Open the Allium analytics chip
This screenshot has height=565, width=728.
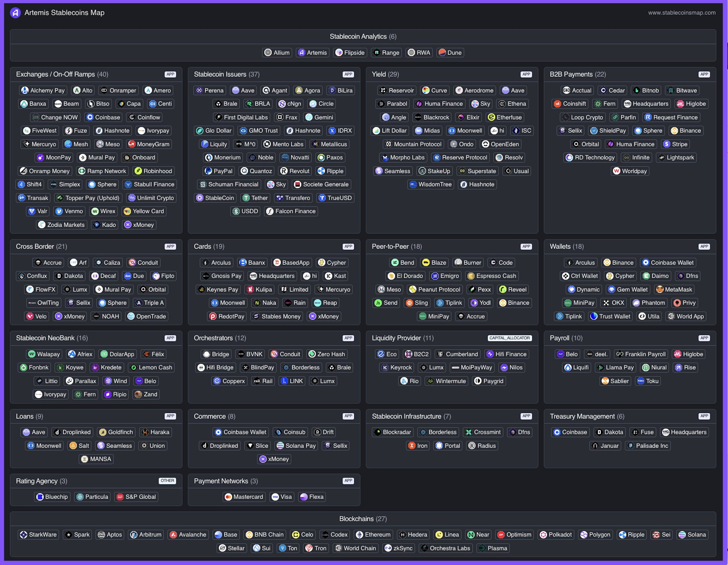pyautogui.click(x=277, y=53)
